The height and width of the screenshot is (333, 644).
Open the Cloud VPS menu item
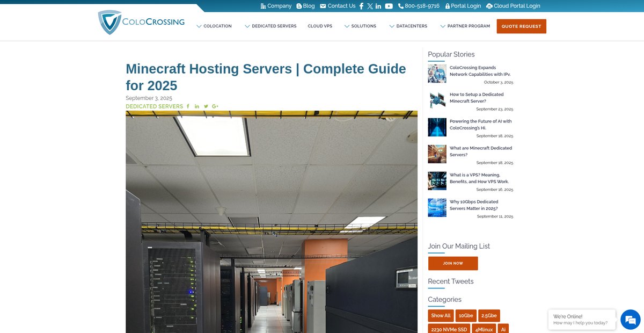coord(320,26)
